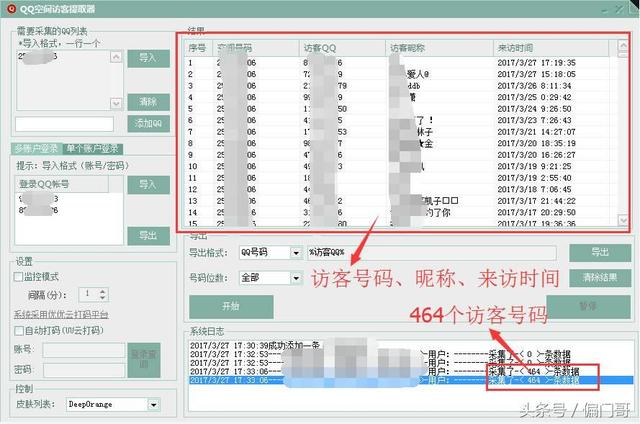Click results table scrollbar up arrow
This screenshot has height=424, width=640.
623,46
